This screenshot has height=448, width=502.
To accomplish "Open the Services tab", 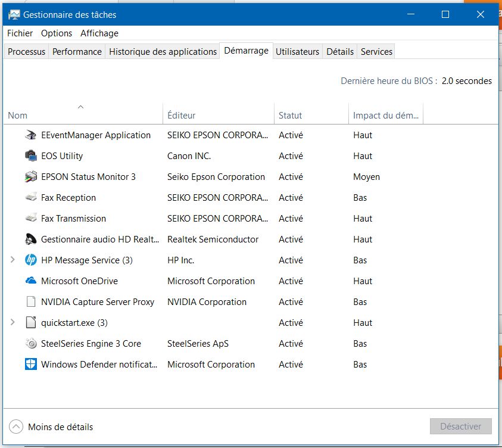I will [376, 52].
